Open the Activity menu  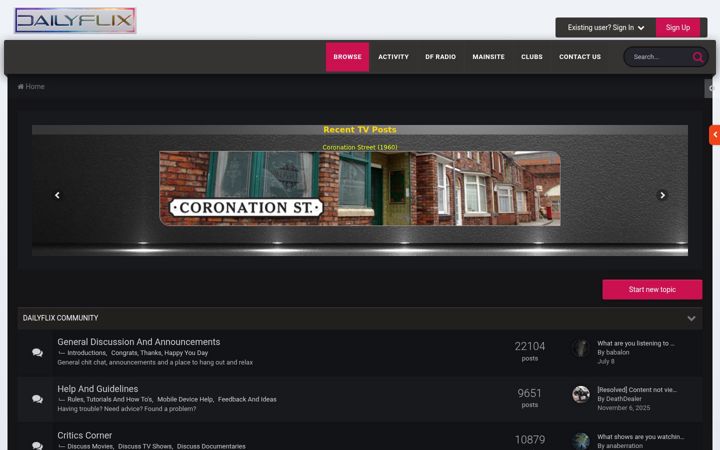tap(394, 57)
